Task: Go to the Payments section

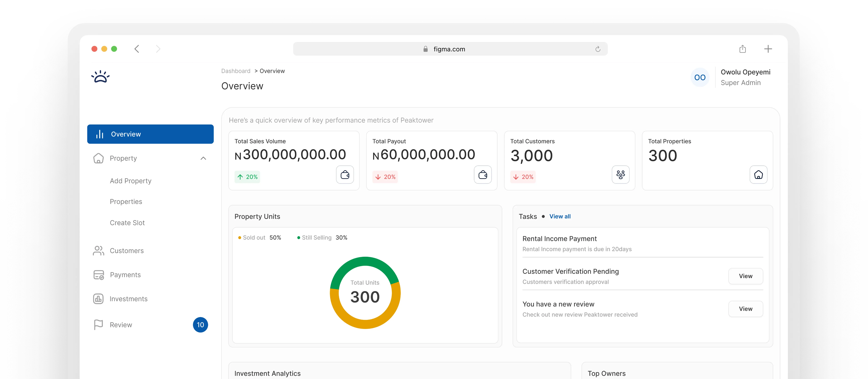Action: pos(125,275)
